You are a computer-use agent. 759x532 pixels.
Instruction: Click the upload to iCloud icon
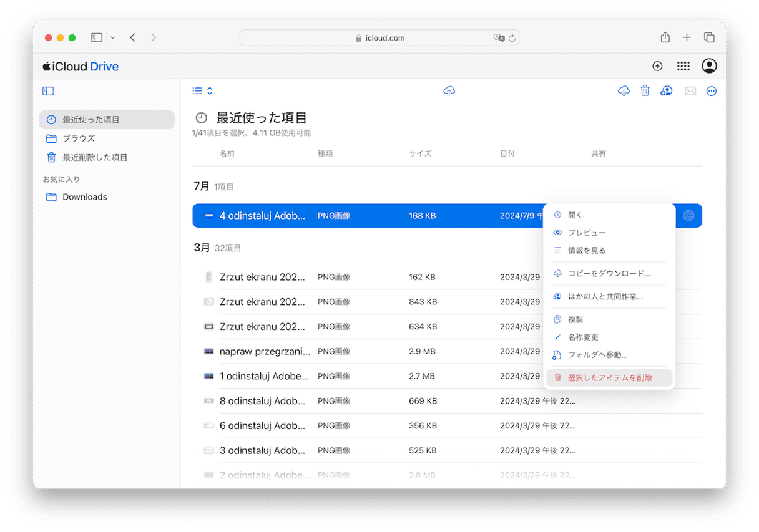[x=449, y=91]
